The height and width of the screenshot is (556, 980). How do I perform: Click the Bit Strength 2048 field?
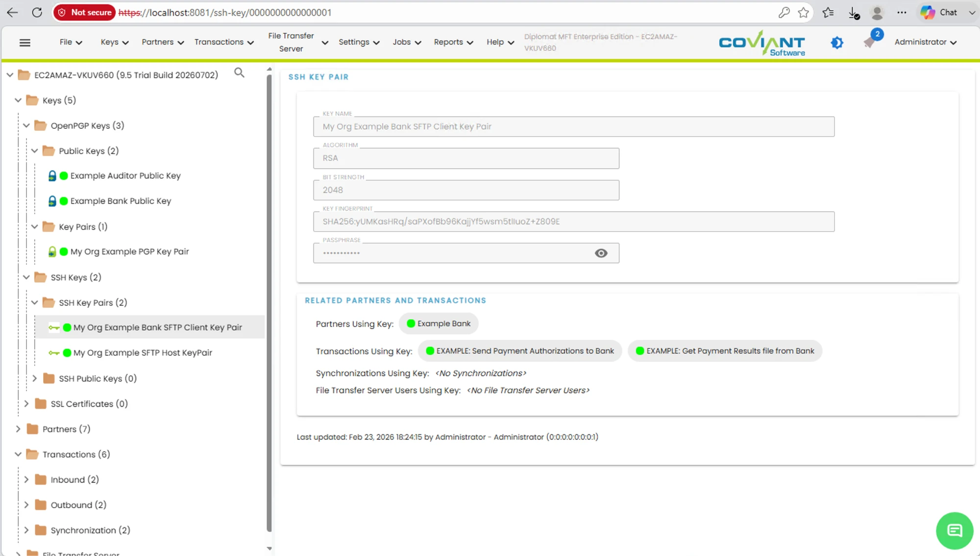coord(466,190)
